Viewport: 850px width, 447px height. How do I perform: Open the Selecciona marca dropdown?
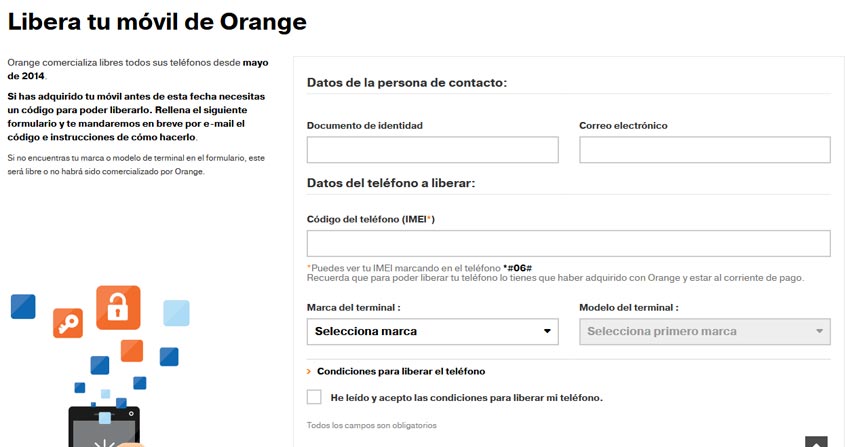tap(432, 332)
